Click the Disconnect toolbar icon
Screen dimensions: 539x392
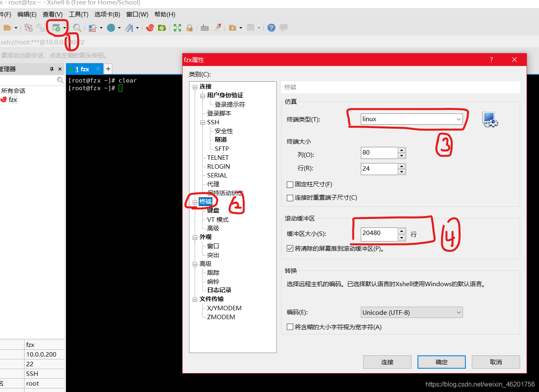coord(29,28)
